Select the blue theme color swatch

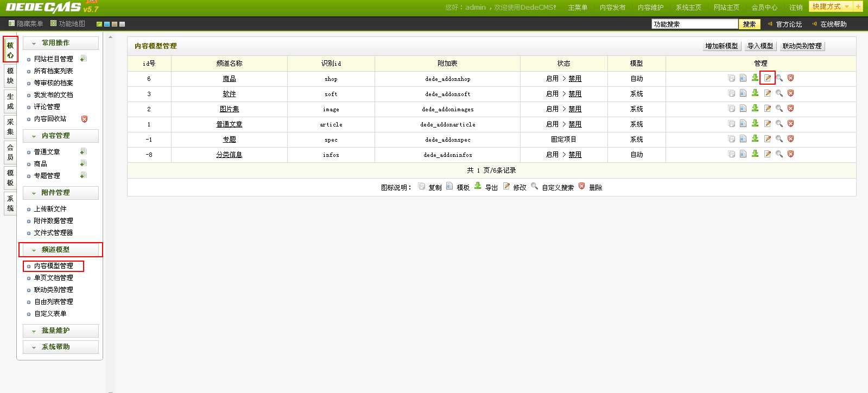pyautogui.click(x=107, y=24)
